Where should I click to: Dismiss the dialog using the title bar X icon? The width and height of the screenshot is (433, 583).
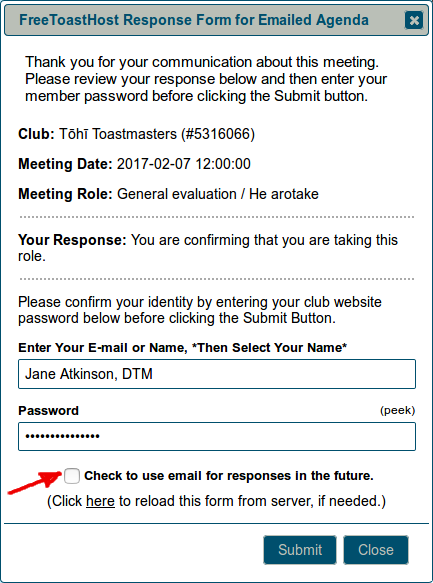(414, 20)
